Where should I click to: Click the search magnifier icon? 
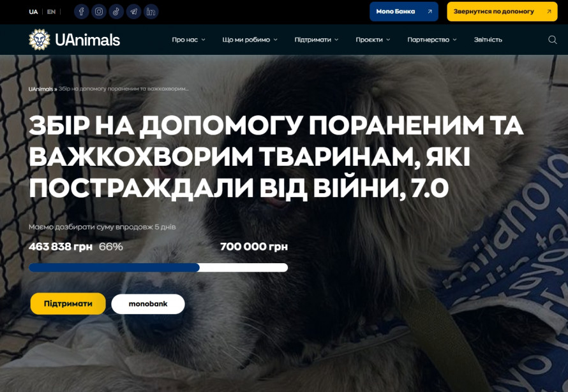pos(552,40)
